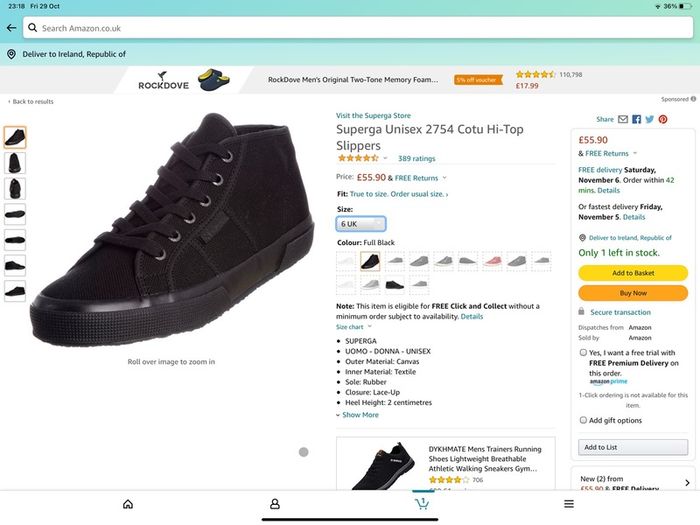Tick the free Premium Delivery trial checkbox
Image resolution: width=700 pixels, height=525 pixels.
583,353
